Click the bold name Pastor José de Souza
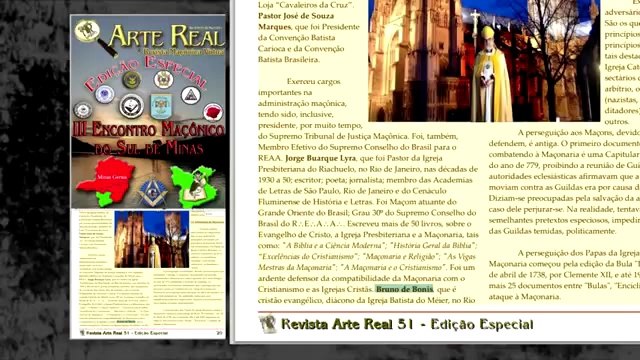The height and width of the screenshot is (360, 640). (296, 16)
